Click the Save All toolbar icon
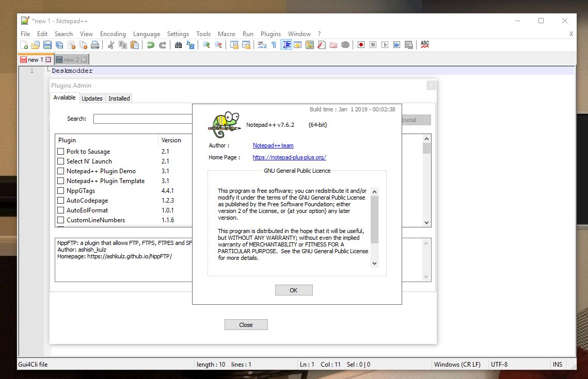Screen dimensions: 588x379 pos(59,45)
